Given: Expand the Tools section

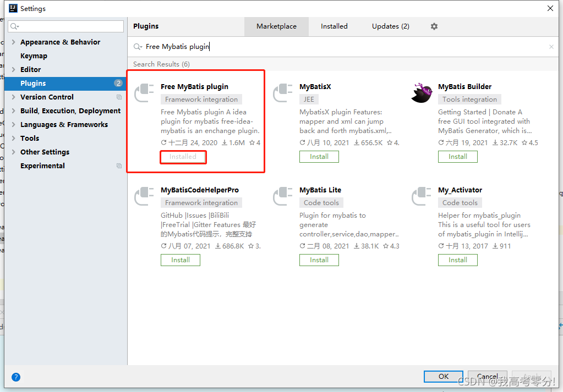Looking at the screenshot, I should [13, 139].
